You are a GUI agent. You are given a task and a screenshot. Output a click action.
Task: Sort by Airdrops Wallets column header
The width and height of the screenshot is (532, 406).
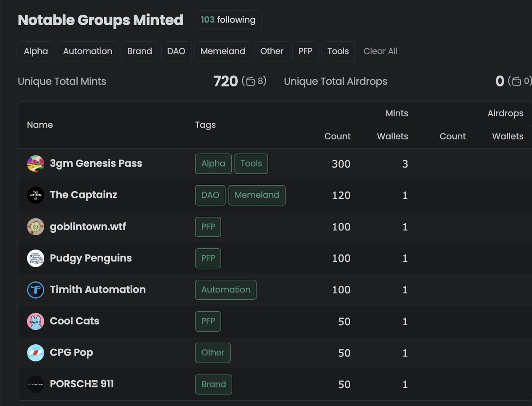coord(508,136)
